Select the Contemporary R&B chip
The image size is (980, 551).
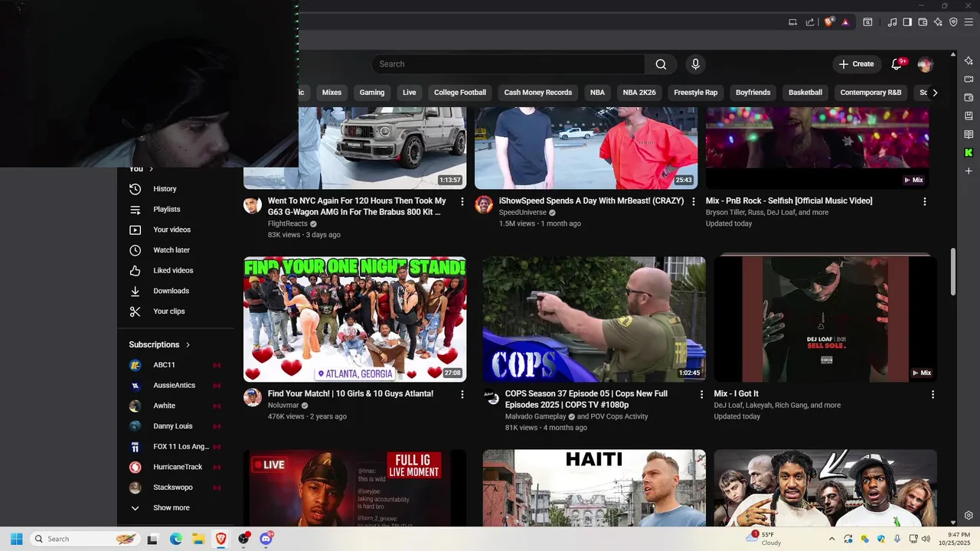click(x=871, y=93)
